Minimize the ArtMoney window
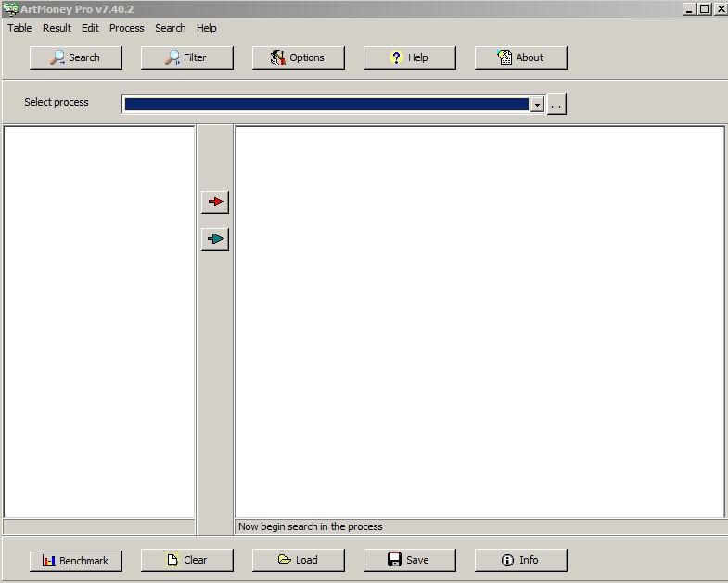728x583 pixels. click(x=689, y=9)
